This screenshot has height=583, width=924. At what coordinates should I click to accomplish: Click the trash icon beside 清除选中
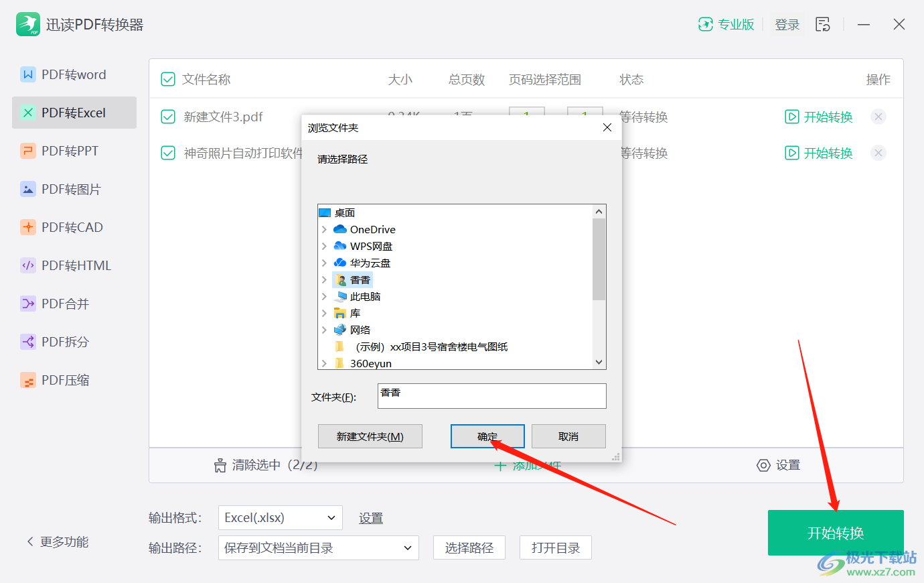tap(220, 465)
